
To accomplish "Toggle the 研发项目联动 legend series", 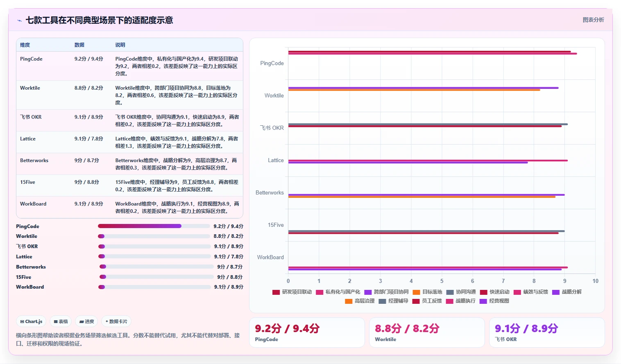I will [292, 292].
